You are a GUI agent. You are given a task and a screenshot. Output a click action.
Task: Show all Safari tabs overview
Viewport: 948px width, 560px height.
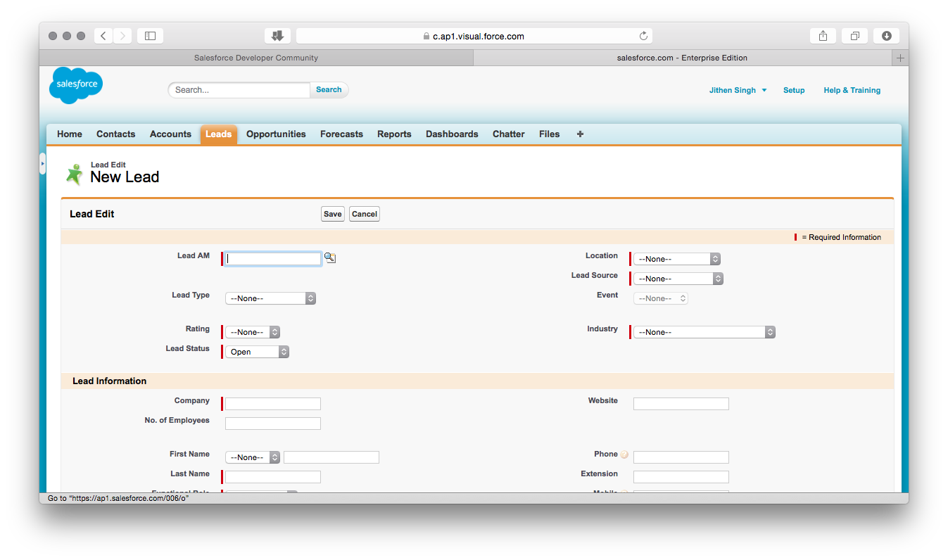click(x=854, y=36)
